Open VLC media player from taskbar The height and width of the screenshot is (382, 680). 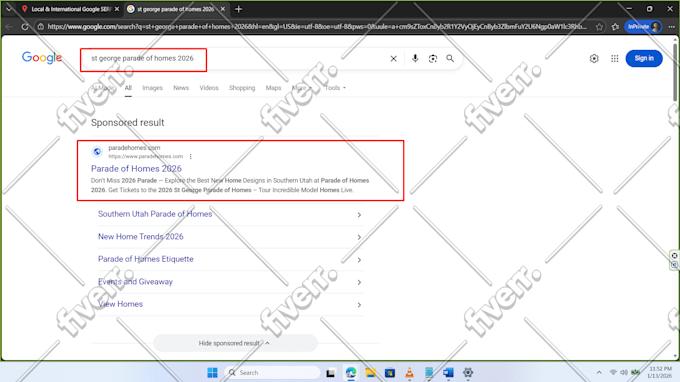409,372
